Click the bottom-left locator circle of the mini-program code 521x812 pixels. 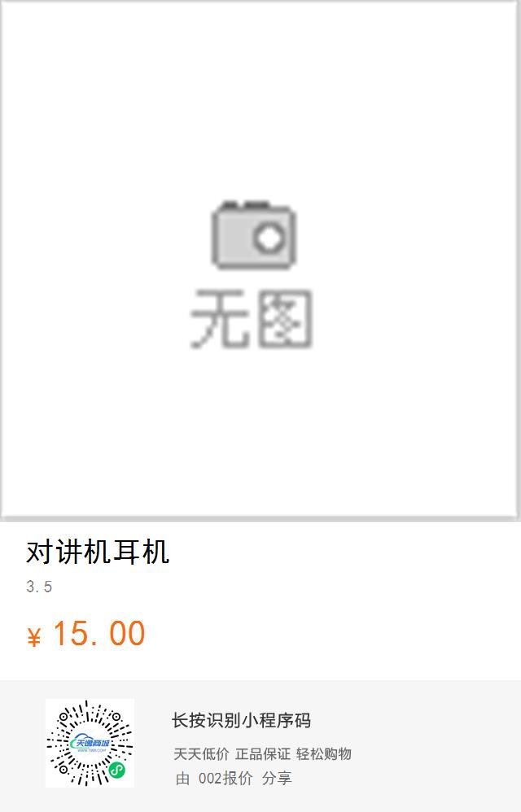point(63,770)
